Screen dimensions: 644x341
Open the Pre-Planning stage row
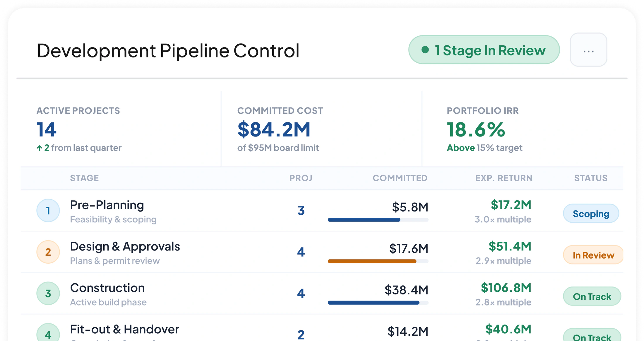[x=322, y=211]
